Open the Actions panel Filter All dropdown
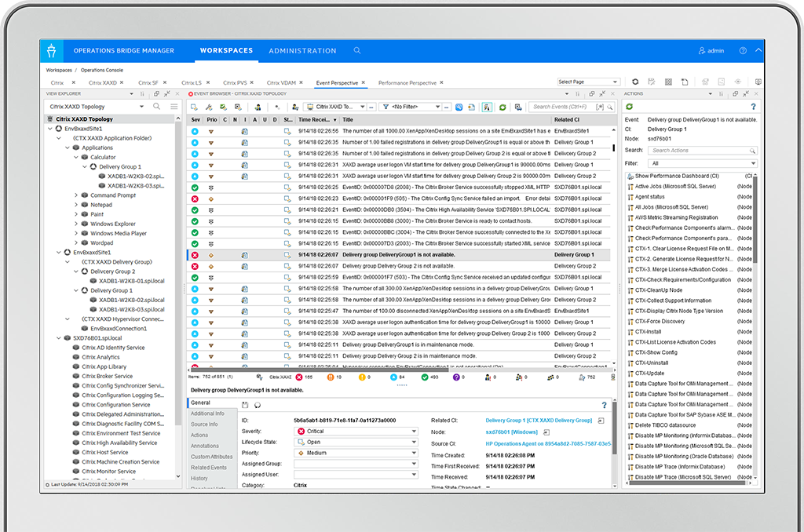Screen dimensions: 804x532 [703, 163]
